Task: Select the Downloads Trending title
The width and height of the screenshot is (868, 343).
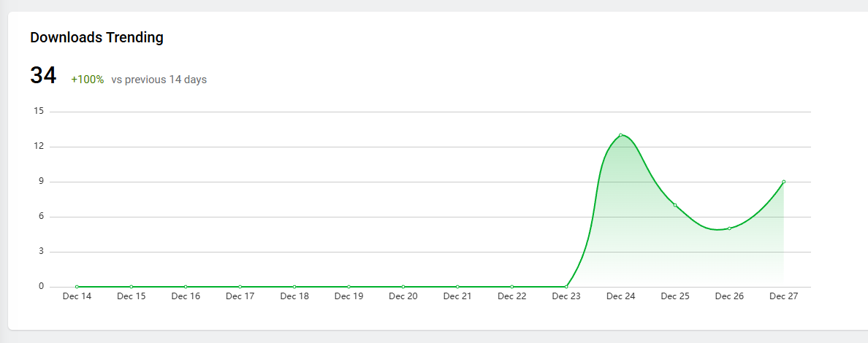Action: pyautogui.click(x=96, y=37)
